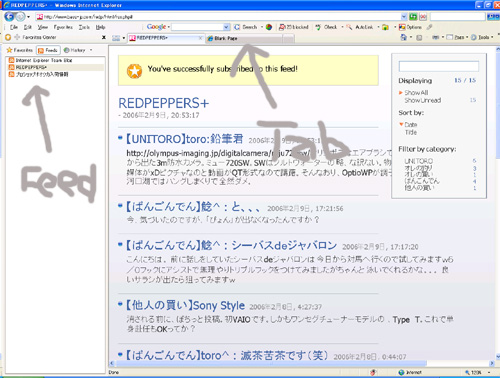Click the Favorites Center star icon
Viewport: 500px width, 378px height.
8,37
